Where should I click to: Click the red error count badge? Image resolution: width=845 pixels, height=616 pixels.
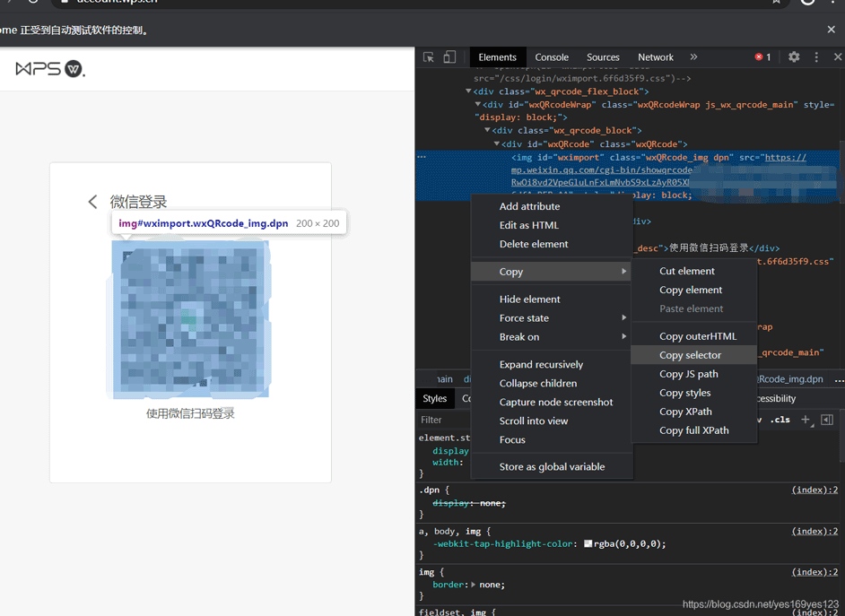tap(762, 57)
